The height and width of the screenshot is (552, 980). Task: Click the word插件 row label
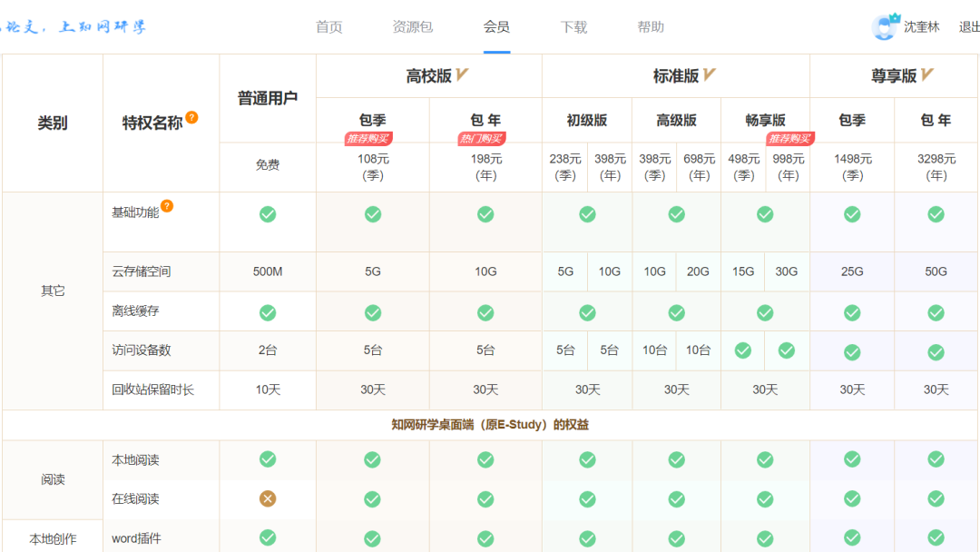136,538
